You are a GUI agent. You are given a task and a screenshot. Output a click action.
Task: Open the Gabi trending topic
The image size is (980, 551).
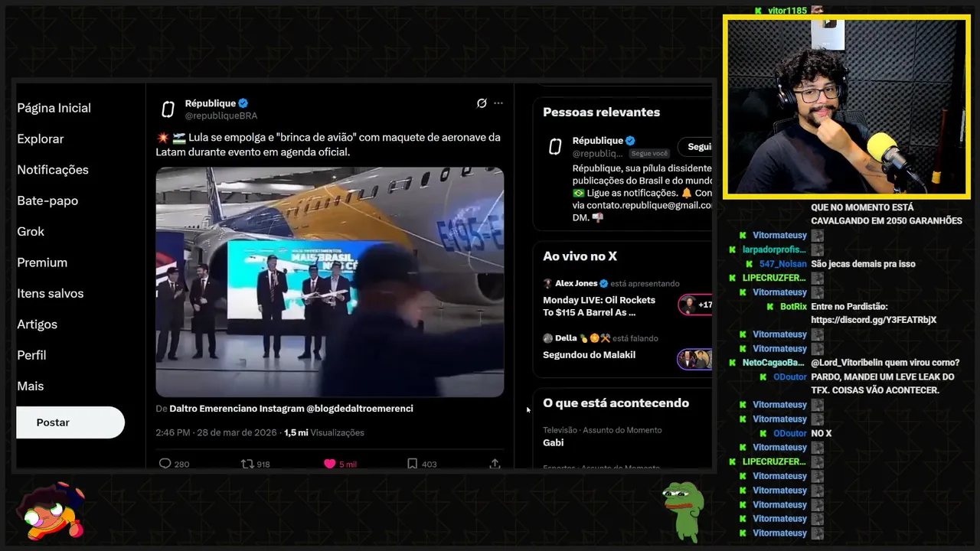coord(553,442)
